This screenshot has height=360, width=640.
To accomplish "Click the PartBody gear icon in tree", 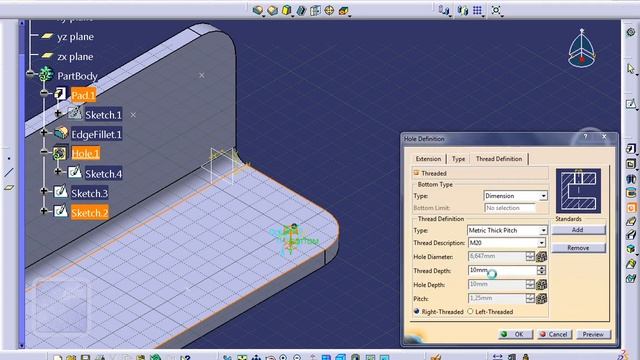I will coord(45,75).
